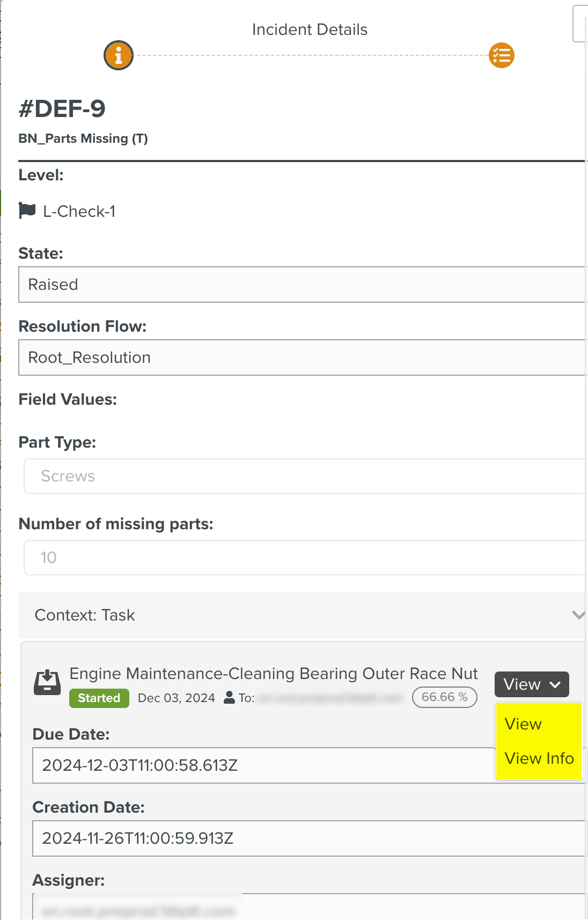Select View from the dropdown menu
Viewport: 588px width, 920px height.
click(523, 724)
